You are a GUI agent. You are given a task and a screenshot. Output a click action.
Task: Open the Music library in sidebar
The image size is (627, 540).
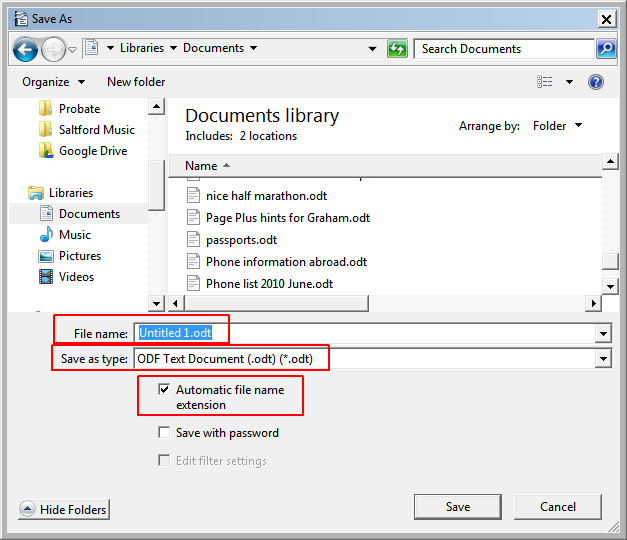[x=74, y=235]
